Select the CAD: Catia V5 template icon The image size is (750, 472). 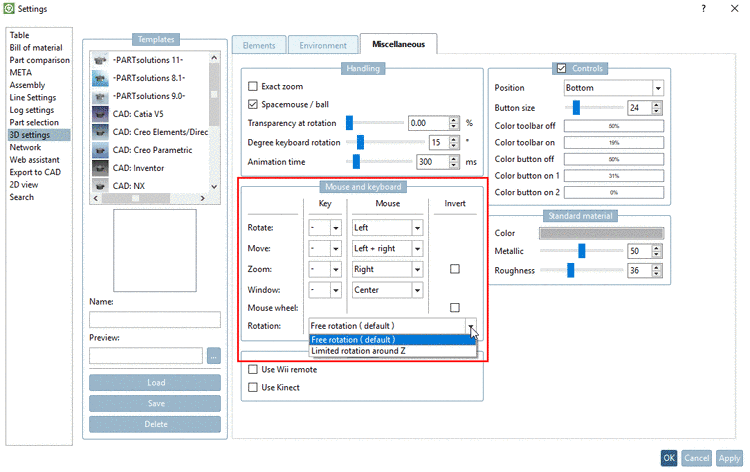(x=100, y=114)
